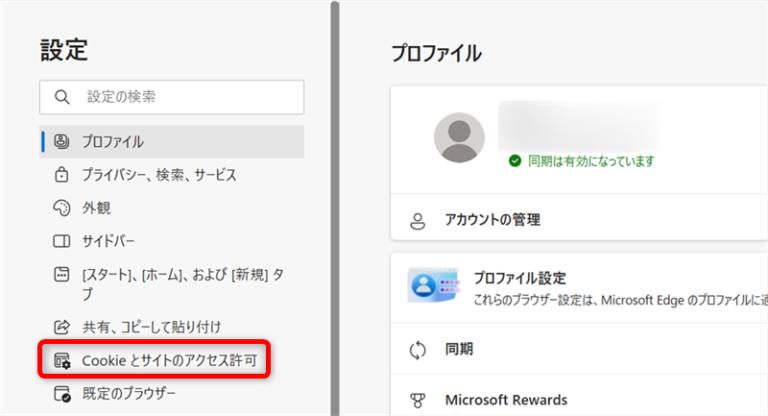
Task: Click the 設定の検索 search field
Action: pyautogui.click(x=180, y=97)
